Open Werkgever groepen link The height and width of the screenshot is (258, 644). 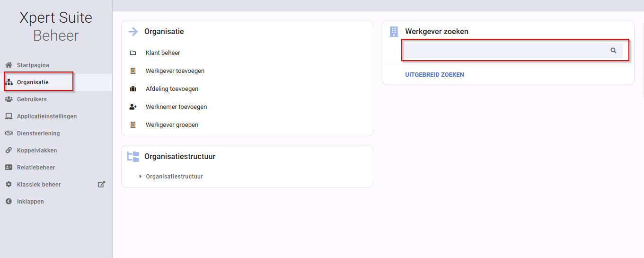pos(172,125)
